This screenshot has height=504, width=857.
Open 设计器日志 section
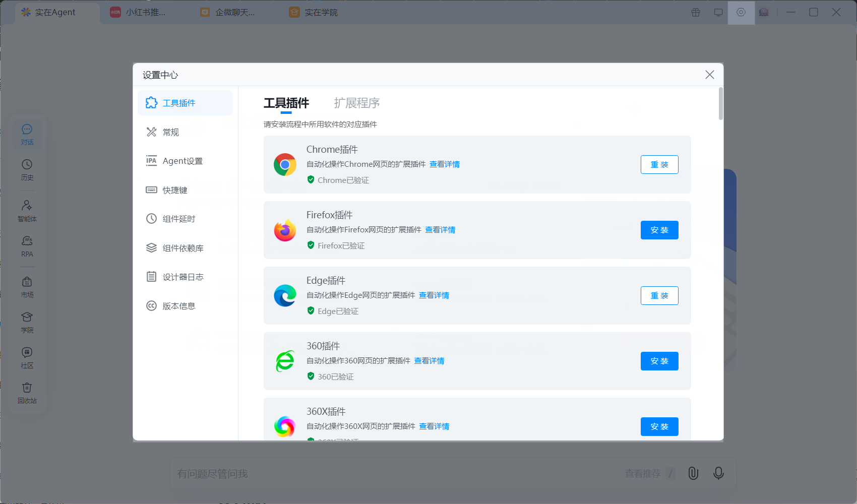[185, 277]
